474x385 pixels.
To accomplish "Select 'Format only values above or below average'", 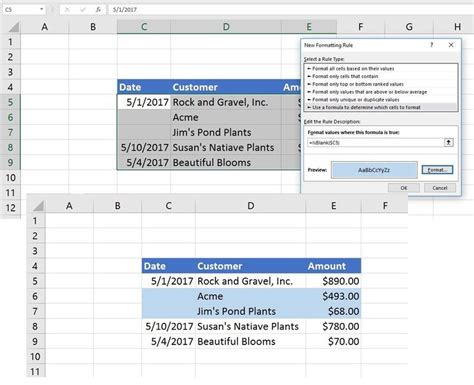I will coord(381,92).
